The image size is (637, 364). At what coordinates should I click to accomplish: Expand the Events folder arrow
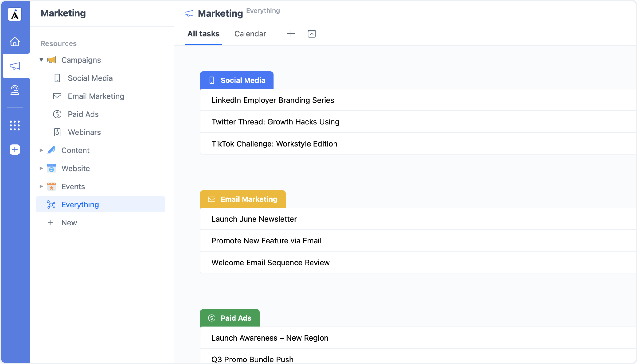point(41,187)
